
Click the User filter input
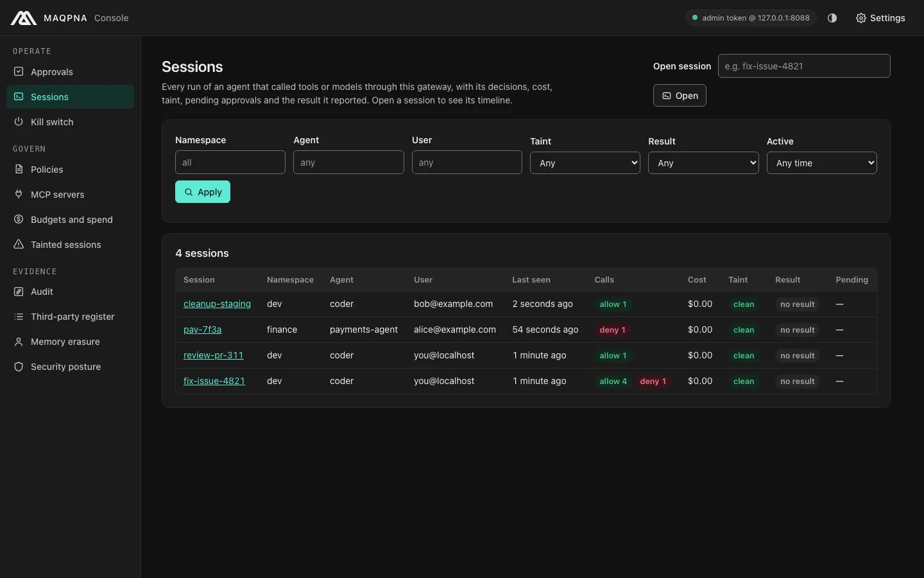click(x=467, y=162)
